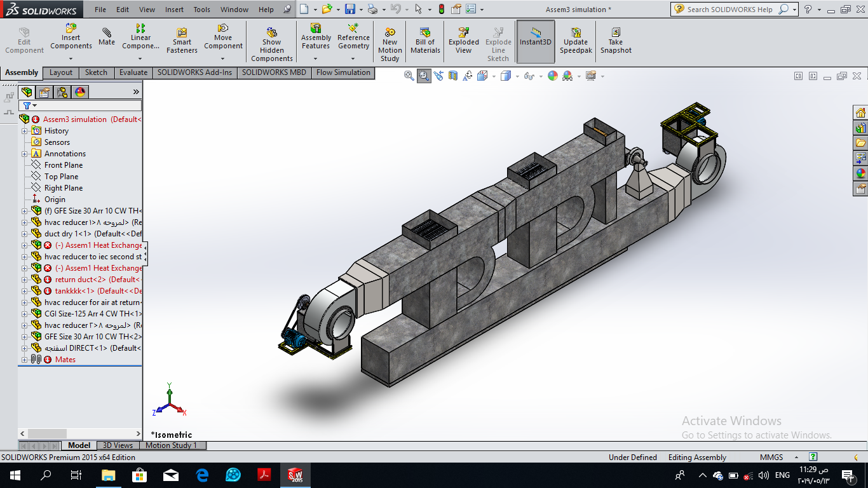Expand the duct dry 1<1> component
The height and width of the screenshot is (488, 868).
(25, 234)
